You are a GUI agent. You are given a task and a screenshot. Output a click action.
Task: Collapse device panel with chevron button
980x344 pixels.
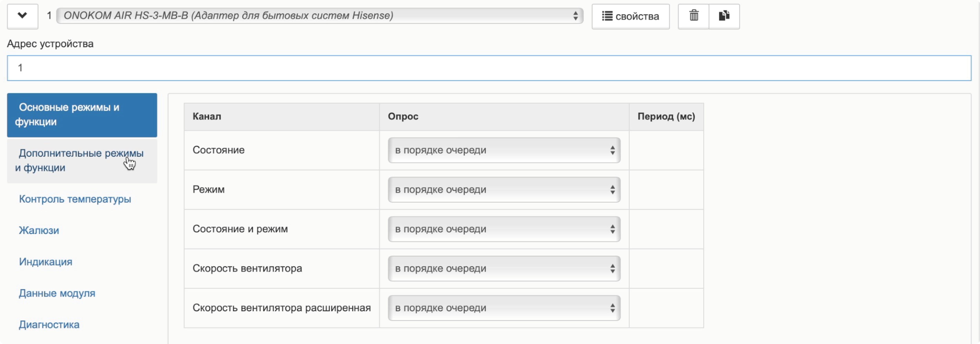coord(22,16)
